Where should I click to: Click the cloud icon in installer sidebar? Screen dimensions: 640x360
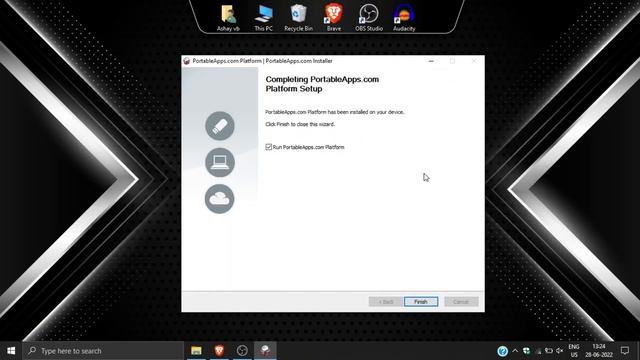tap(220, 199)
